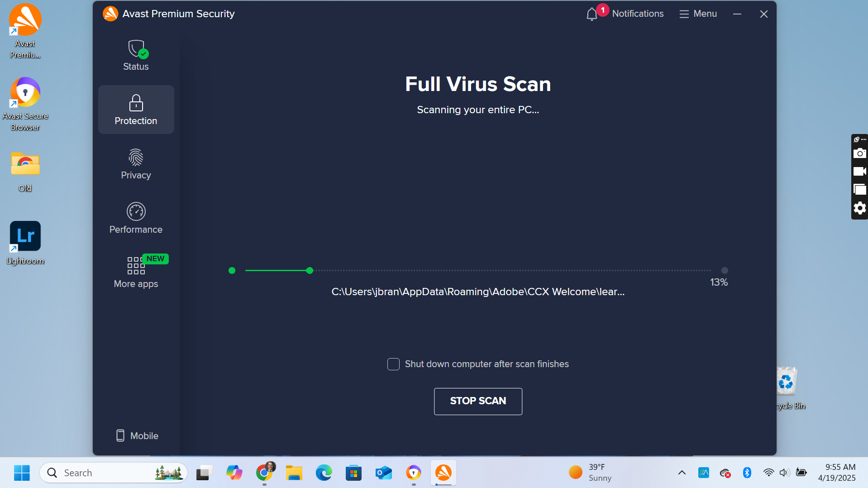Open the Mobile phone option

tap(137, 435)
